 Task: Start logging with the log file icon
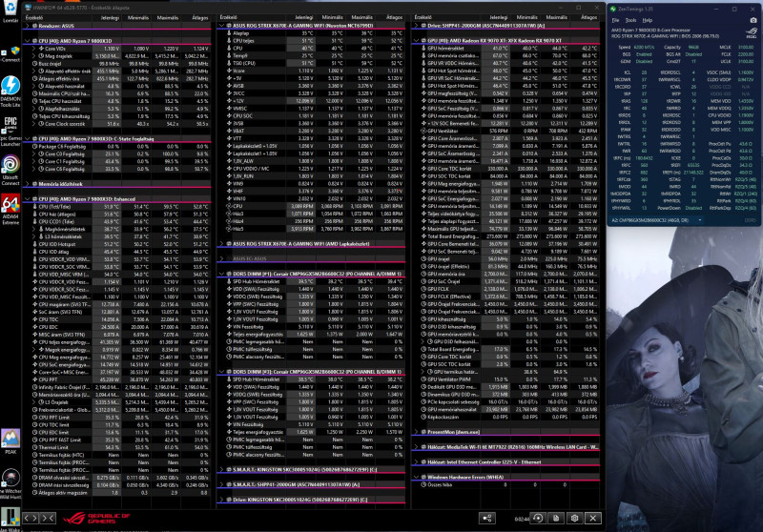pos(556,519)
